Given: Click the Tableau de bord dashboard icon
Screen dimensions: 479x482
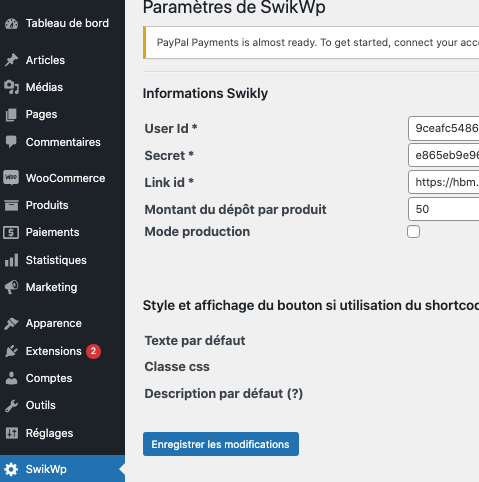Looking at the screenshot, I should point(11,24).
